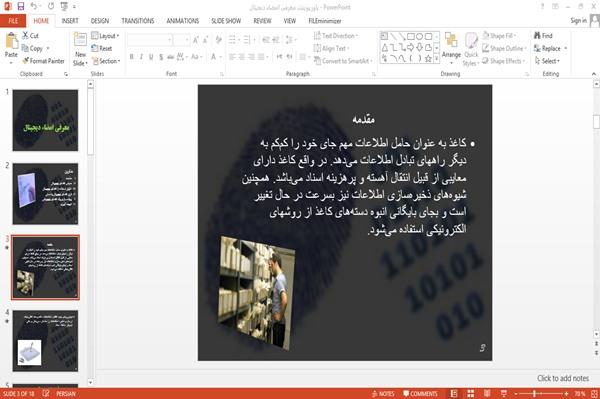The width and height of the screenshot is (600, 399).
Task: Open the Shape Effects menu
Action: click(x=503, y=60)
